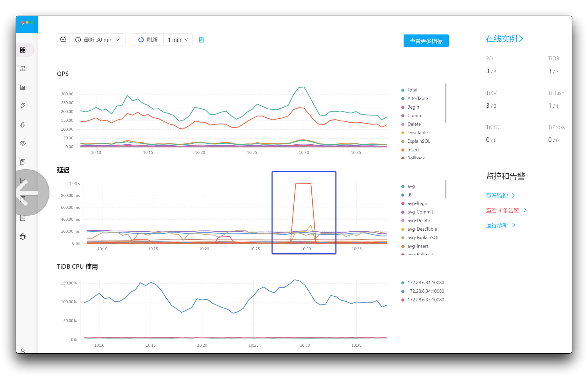Click the 刷新 refresh button
The height and width of the screenshot is (377, 588).
point(148,40)
